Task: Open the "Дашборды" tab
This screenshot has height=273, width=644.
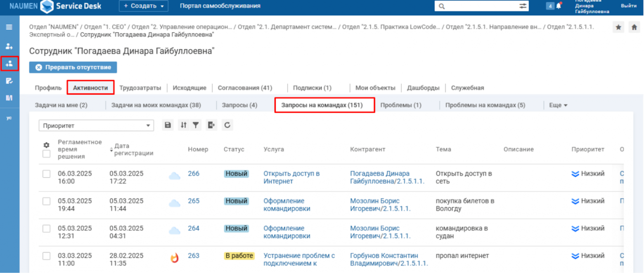Action: pyautogui.click(x=423, y=88)
